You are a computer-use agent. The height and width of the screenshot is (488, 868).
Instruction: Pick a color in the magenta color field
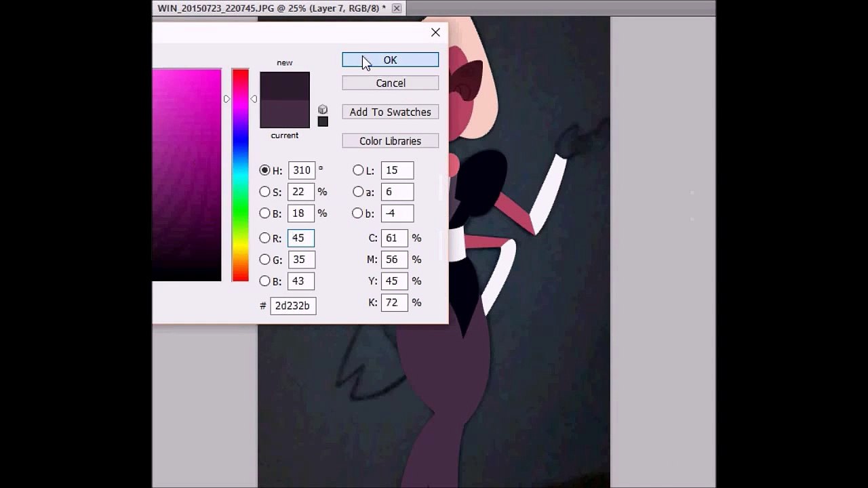click(186, 175)
